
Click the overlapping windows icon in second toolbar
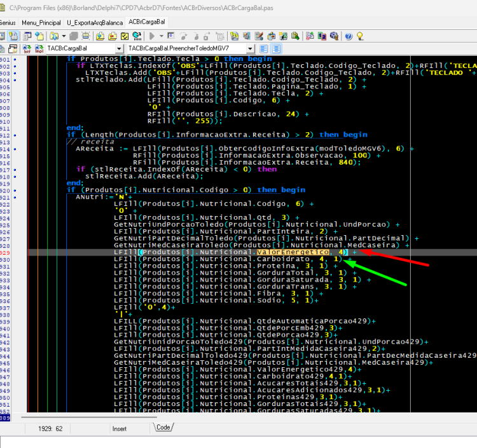(x=13, y=49)
